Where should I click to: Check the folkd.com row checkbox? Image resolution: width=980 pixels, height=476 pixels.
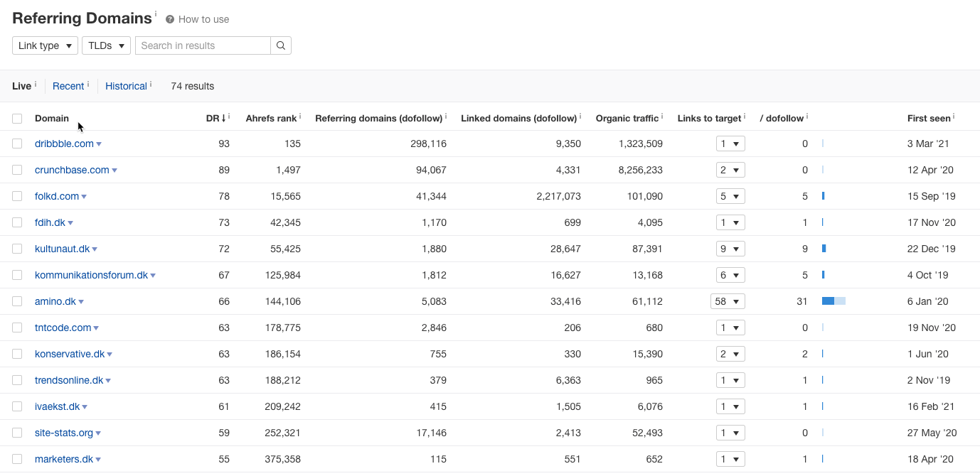17,196
